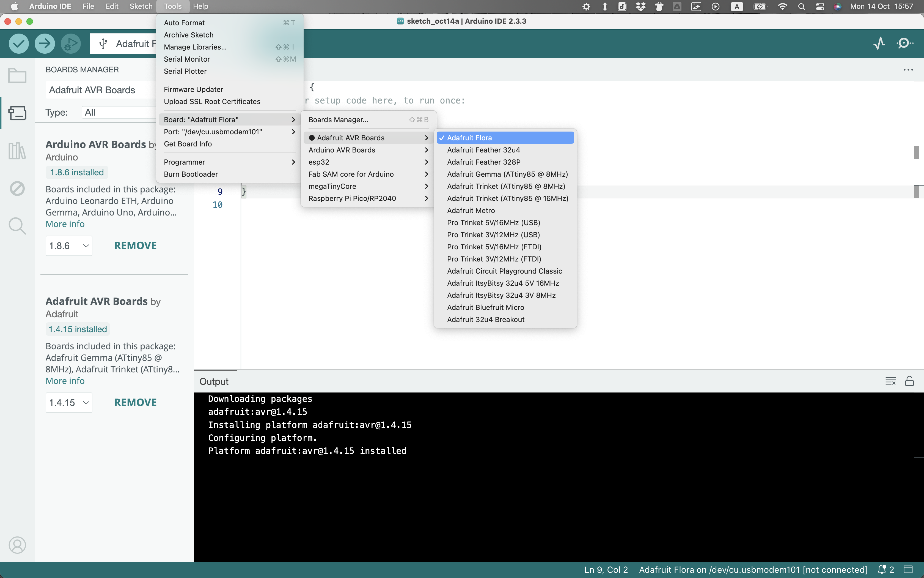924x578 pixels.
Task: Expand the Programmer submenu
Action: coord(229,162)
